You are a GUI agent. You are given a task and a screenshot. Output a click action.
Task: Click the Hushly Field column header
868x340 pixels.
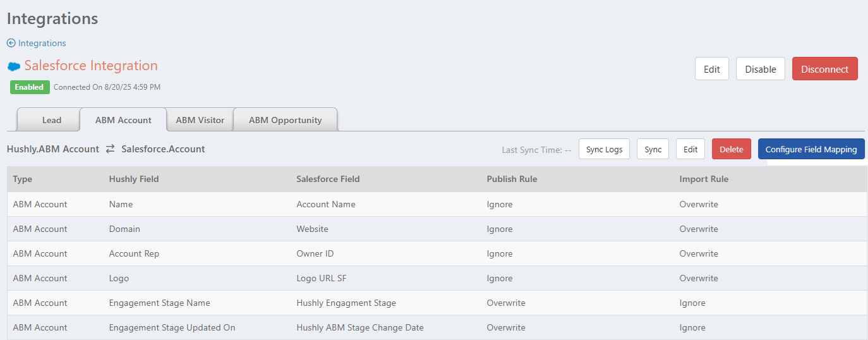(134, 179)
